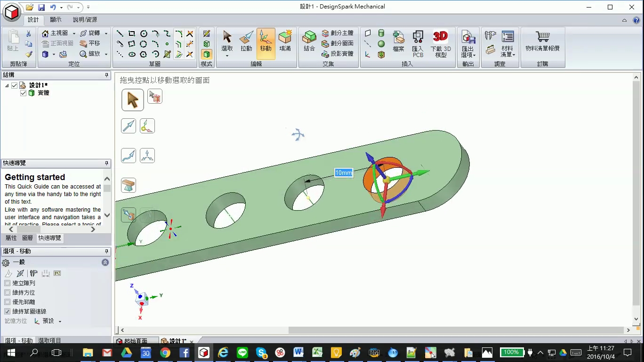This screenshot has height=362, width=644.
Task: Click the 10mm dimension input field
Action: coord(344,173)
